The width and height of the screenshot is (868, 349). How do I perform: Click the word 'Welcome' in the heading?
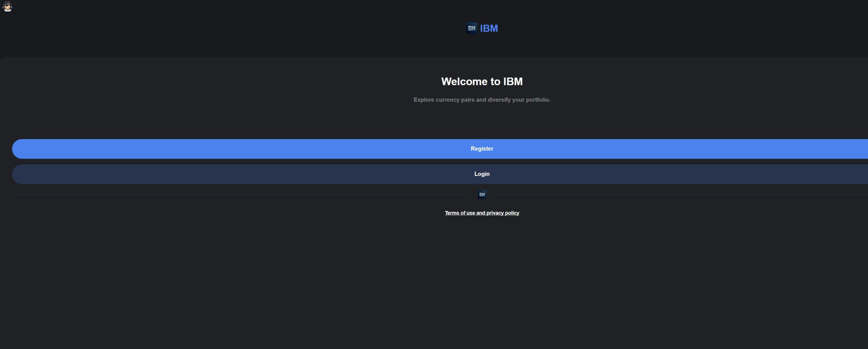pyautogui.click(x=464, y=81)
